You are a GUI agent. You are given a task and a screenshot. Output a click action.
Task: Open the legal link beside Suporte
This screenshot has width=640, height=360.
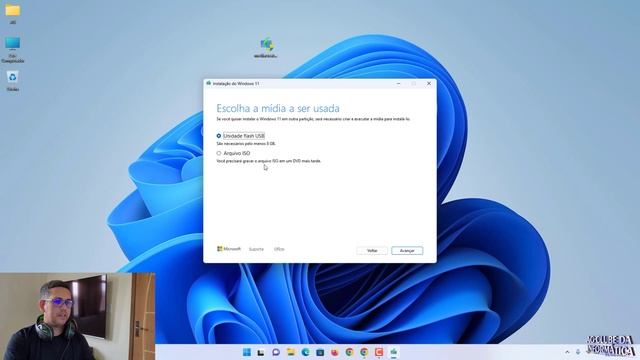(x=279, y=249)
